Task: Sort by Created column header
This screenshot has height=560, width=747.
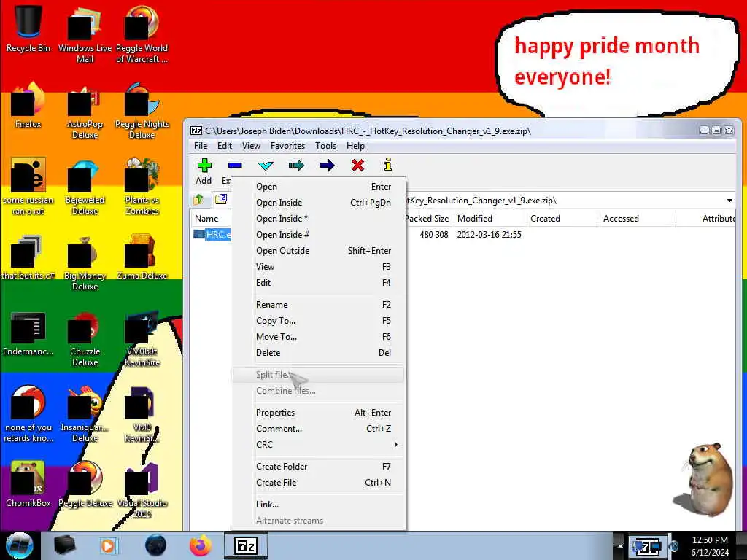Action: point(563,219)
